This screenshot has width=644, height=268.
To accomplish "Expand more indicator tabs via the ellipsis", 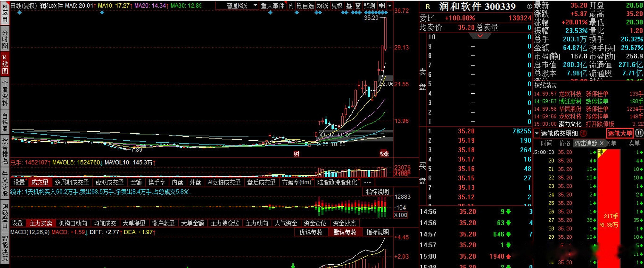I will coord(367,182).
